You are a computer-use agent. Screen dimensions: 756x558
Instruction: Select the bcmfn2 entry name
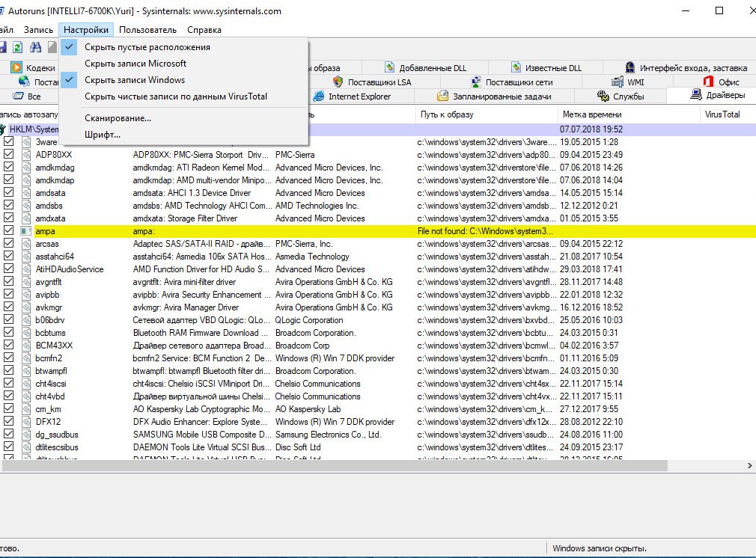(49, 358)
